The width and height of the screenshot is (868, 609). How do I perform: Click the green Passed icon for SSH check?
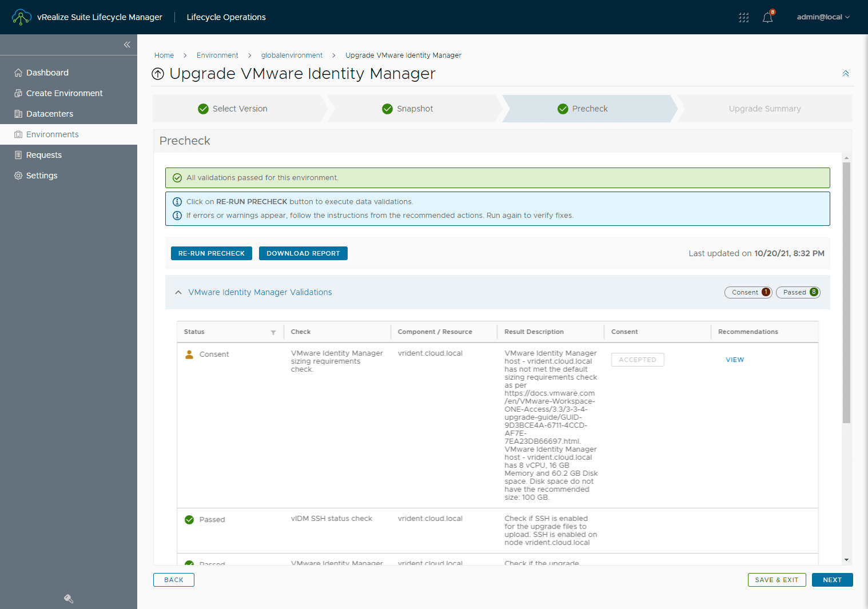[x=189, y=520]
